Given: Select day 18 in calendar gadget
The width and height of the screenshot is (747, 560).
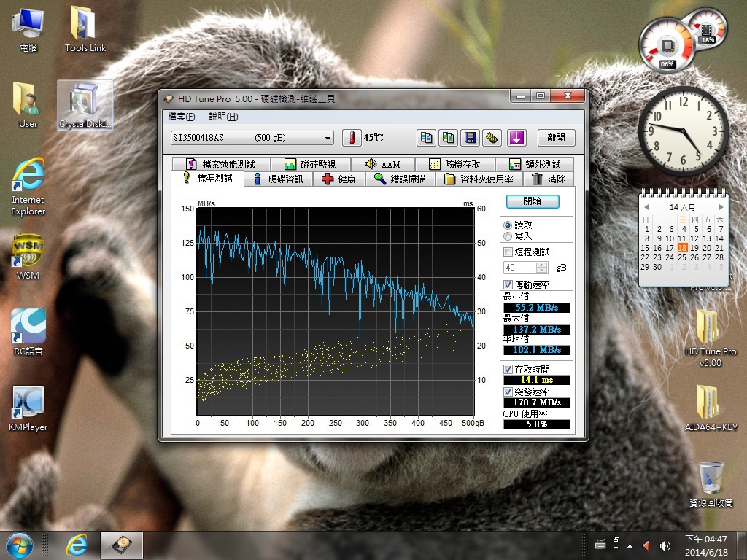Looking at the screenshot, I should [x=682, y=248].
